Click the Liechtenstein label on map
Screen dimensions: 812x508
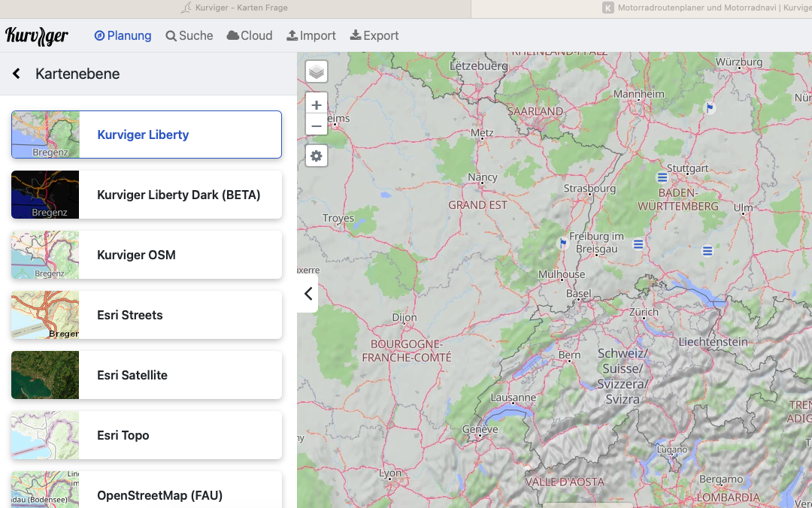[x=714, y=342]
